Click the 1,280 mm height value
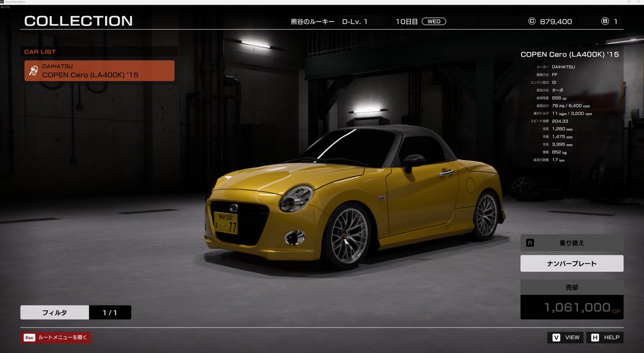 click(x=563, y=129)
